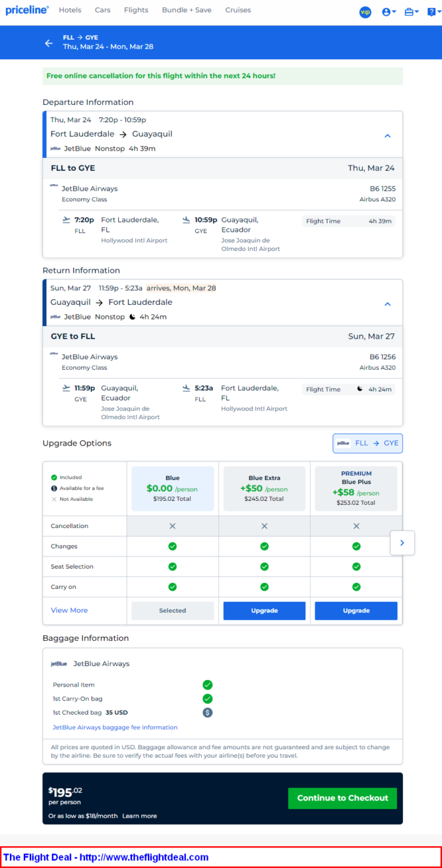This screenshot has height=868, width=442.
Task: Click the 1st Checked bag fee icon
Action: [208, 712]
